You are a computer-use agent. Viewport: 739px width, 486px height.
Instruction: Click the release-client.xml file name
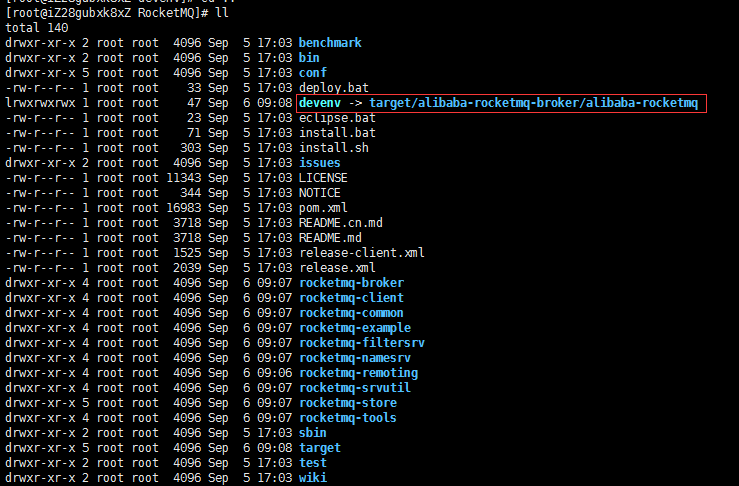(x=361, y=253)
